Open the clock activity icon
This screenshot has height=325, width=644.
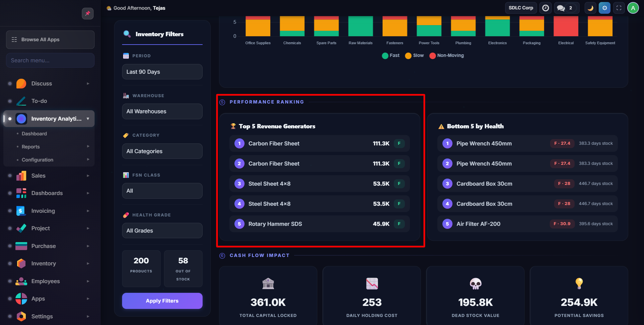tap(546, 8)
